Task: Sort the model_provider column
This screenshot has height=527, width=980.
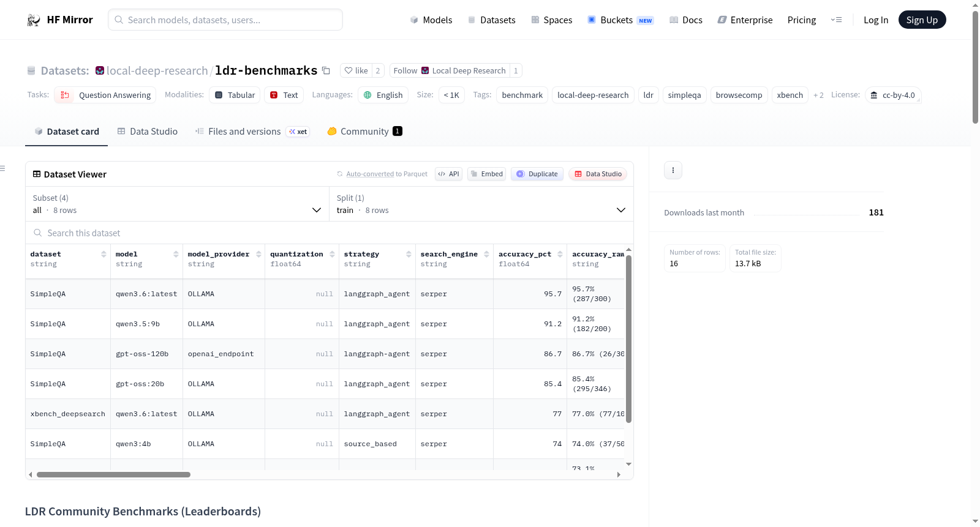Action: coord(258,254)
